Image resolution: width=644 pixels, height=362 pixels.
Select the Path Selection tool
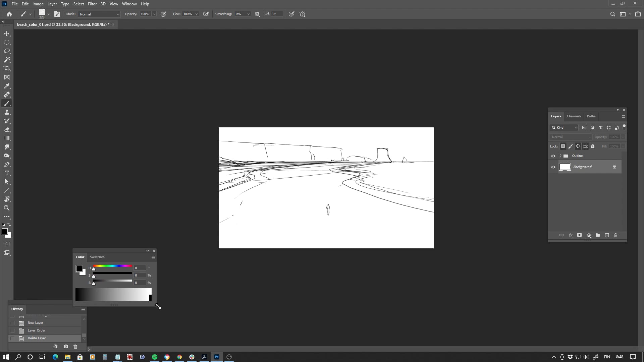click(x=7, y=182)
